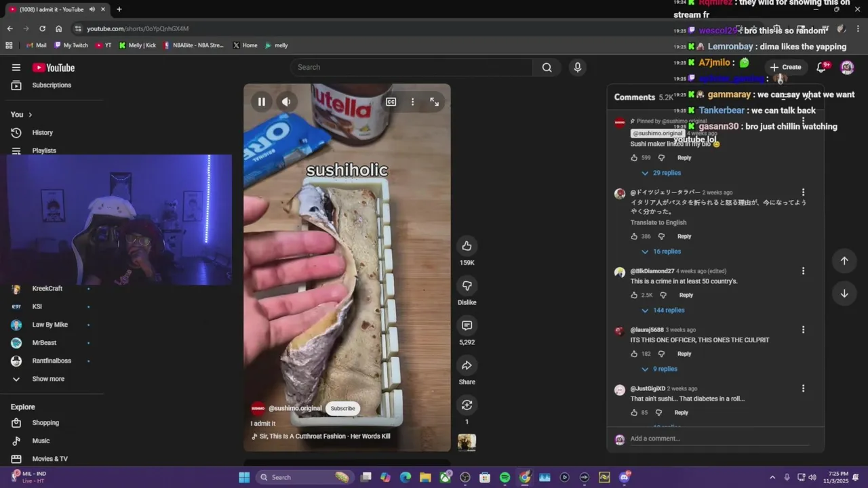Open the Create button
This screenshot has height=488, width=868.
click(x=785, y=67)
